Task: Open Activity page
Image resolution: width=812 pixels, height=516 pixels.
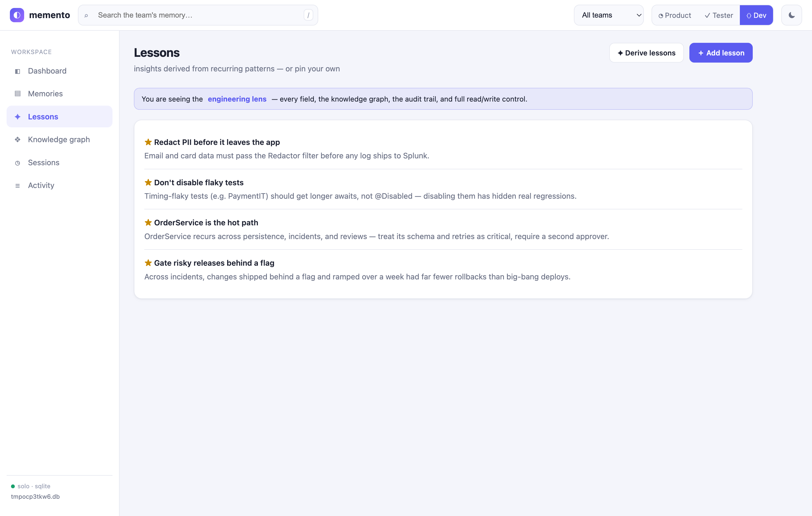Action: point(59,186)
